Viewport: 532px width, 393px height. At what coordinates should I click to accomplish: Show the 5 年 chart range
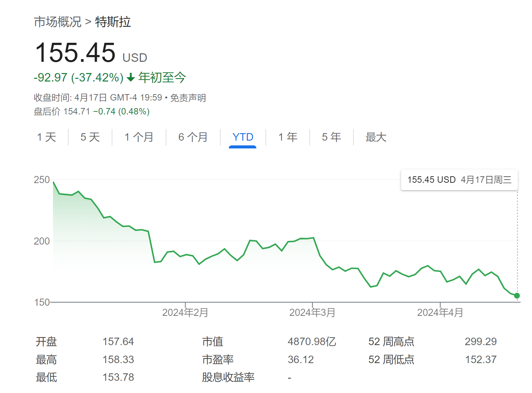[x=331, y=137]
